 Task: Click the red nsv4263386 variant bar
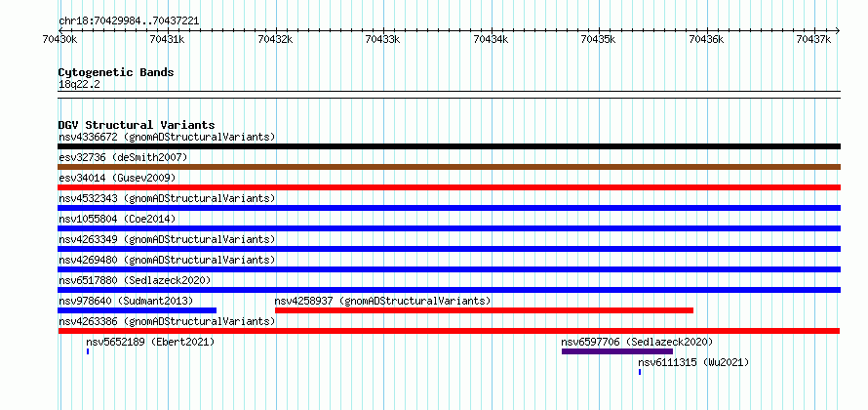[x=449, y=331]
